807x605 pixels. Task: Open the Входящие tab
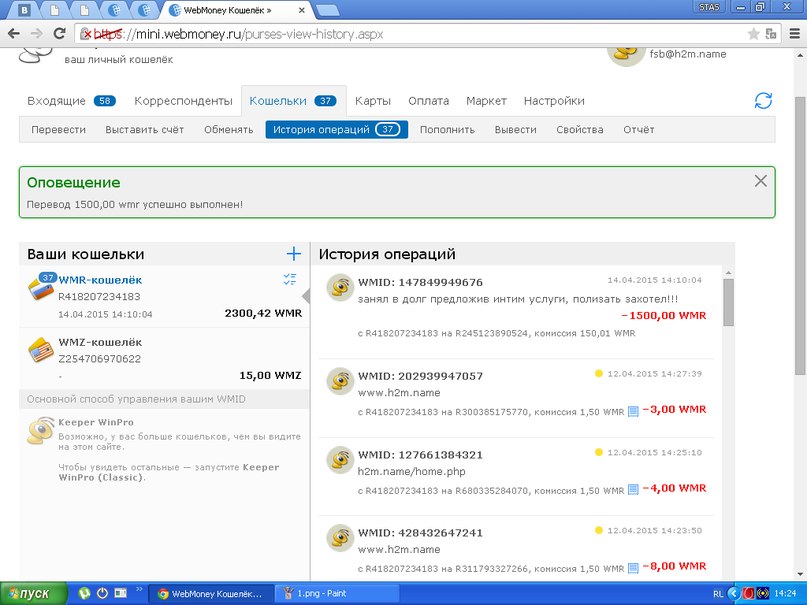point(71,101)
